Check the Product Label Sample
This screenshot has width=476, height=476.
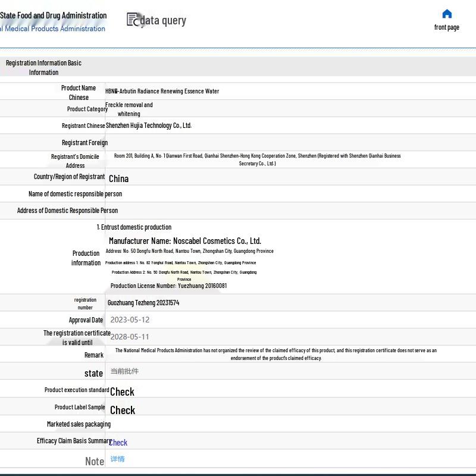123,410
